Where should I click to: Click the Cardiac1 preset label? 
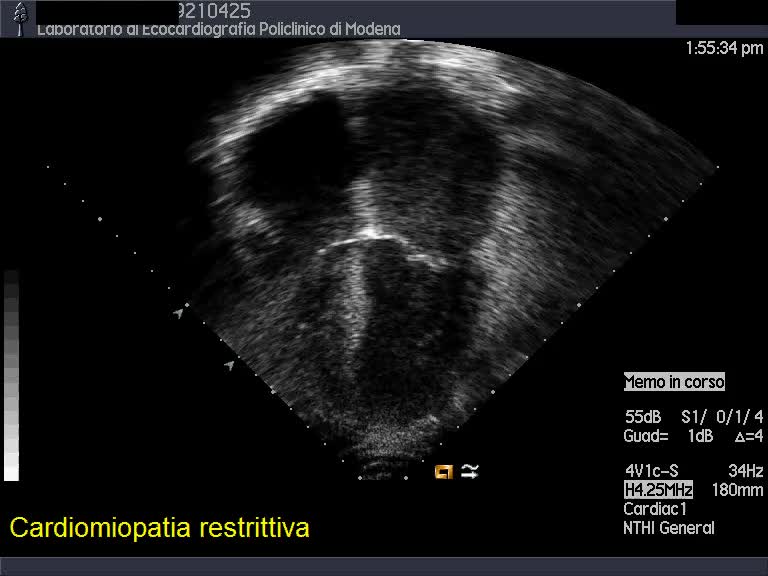(655, 509)
